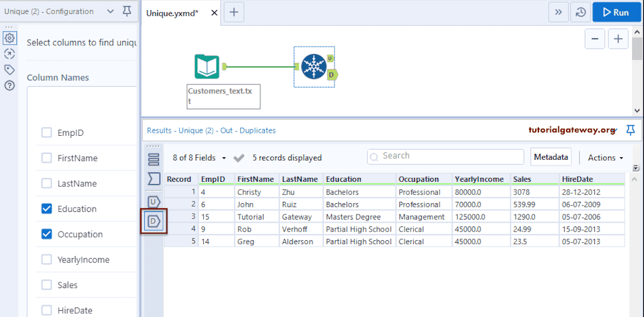Viewport: 644px width, 317px height.
Task: Expand the Configuration window dropdown chevron
Action: [x=110, y=11]
